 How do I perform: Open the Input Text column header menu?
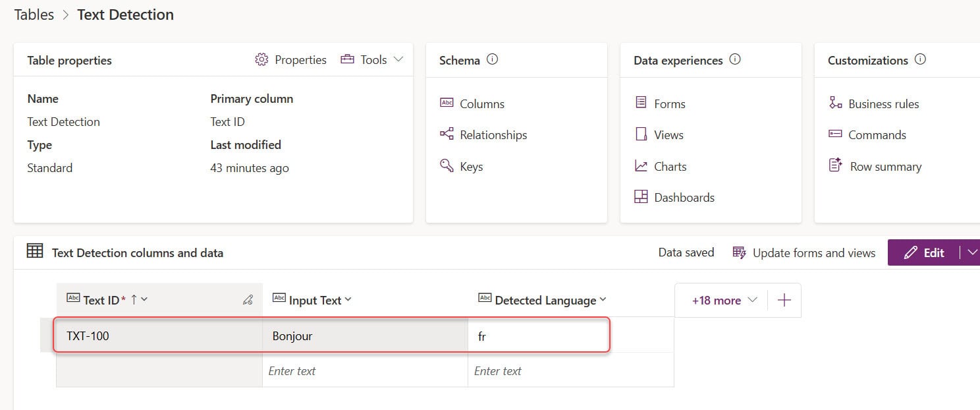click(x=348, y=300)
